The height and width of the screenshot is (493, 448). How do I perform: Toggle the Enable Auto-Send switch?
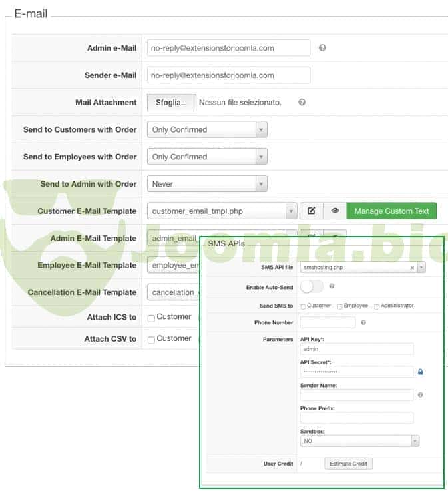312,286
